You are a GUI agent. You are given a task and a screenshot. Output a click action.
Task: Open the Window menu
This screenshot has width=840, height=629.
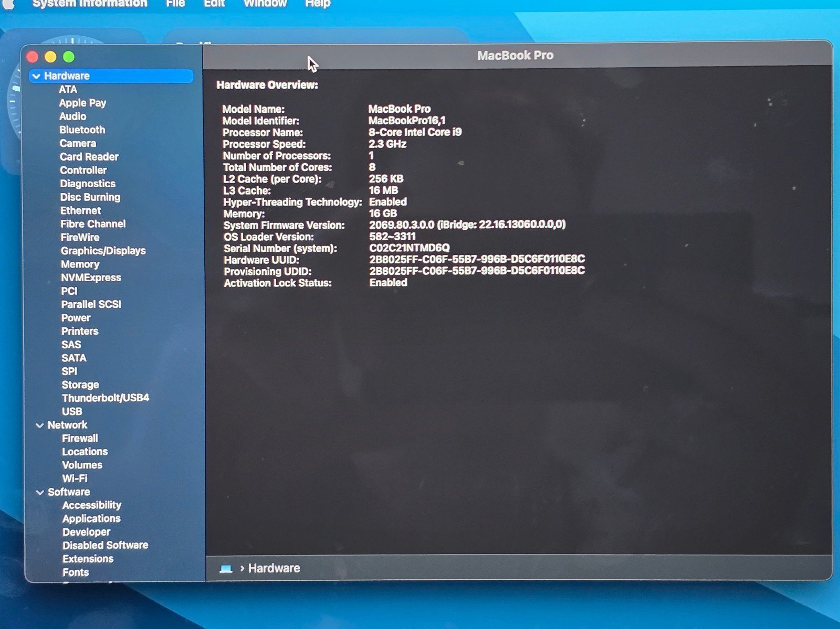265,4
